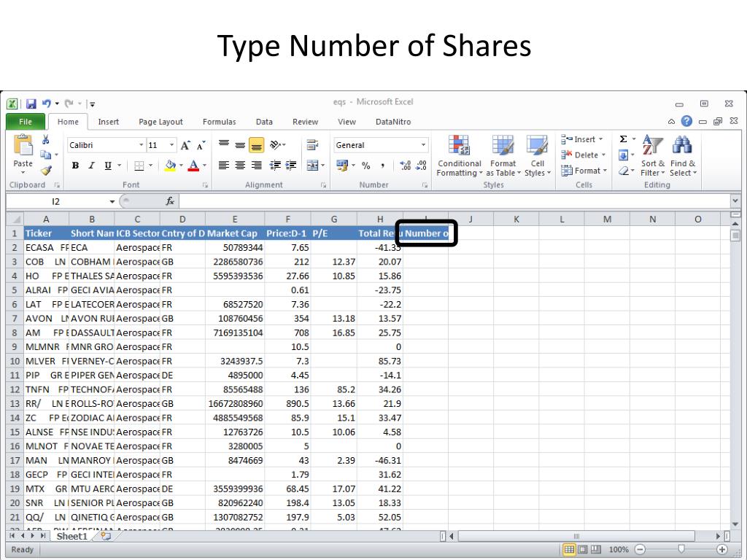747x560 pixels.
Task: Apply the Borders icon
Action: 139,166
